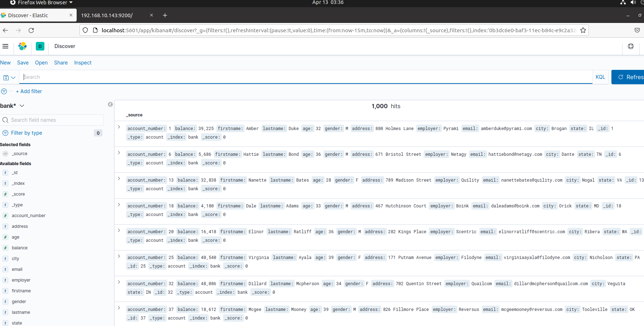Open the bank* index pattern dropdown
This screenshot has height=326, width=644.
click(x=12, y=106)
